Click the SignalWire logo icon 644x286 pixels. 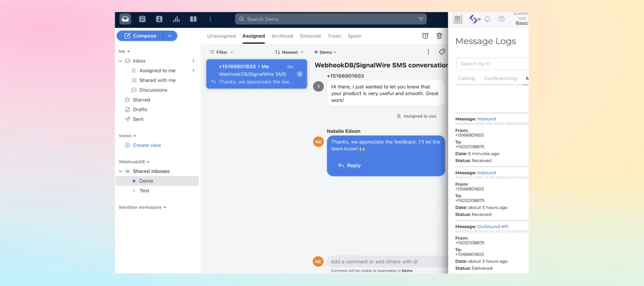(x=475, y=19)
